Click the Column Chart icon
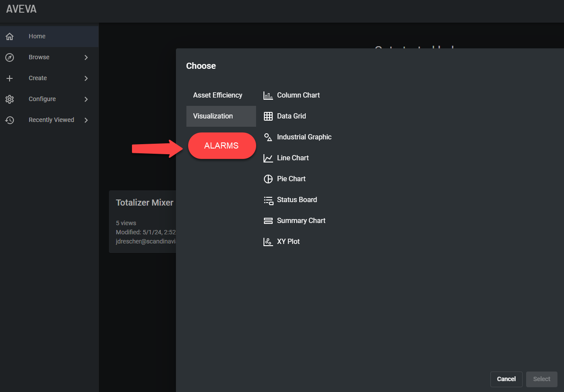Image resolution: width=564 pixels, height=392 pixels. pyautogui.click(x=268, y=95)
